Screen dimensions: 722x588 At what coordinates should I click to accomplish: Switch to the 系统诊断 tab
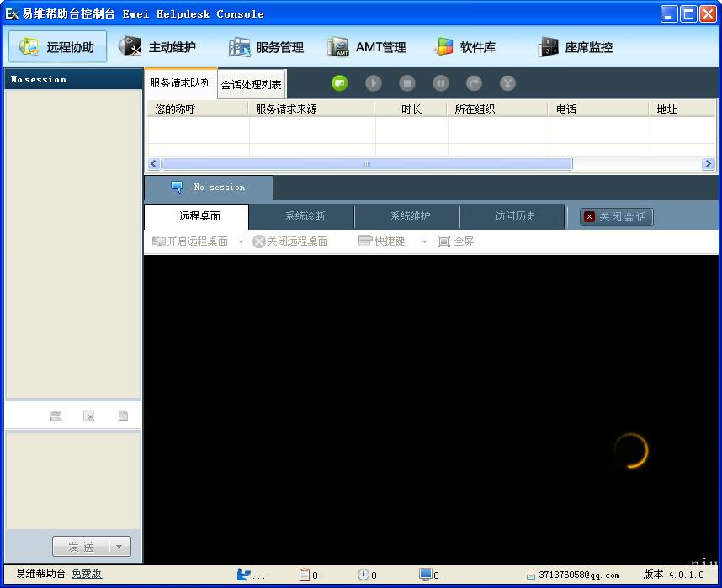pos(305,216)
